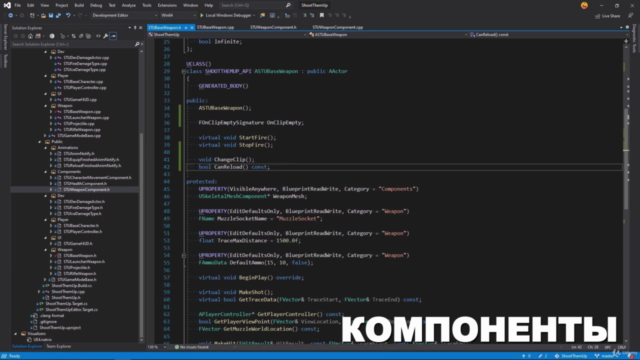This screenshot has height=360, width=640.
Task: Open the Win64 platform dropdown
Action: click(178, 16)
